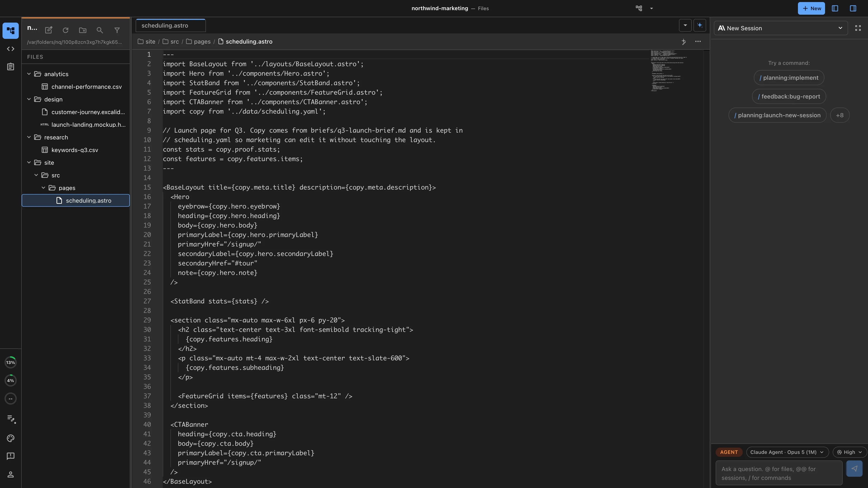
Task: Click the src breadcrumb
Action: (171, 42)
